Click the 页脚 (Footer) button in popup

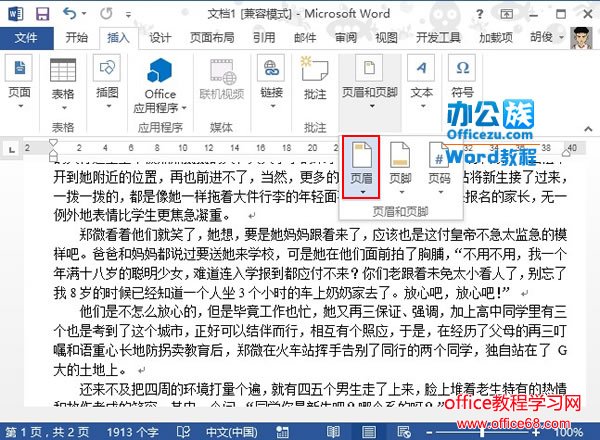tap(400, 168)
